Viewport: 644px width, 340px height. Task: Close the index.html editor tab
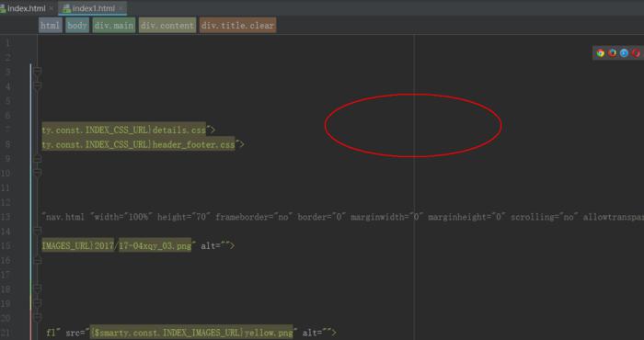[51, 8]
